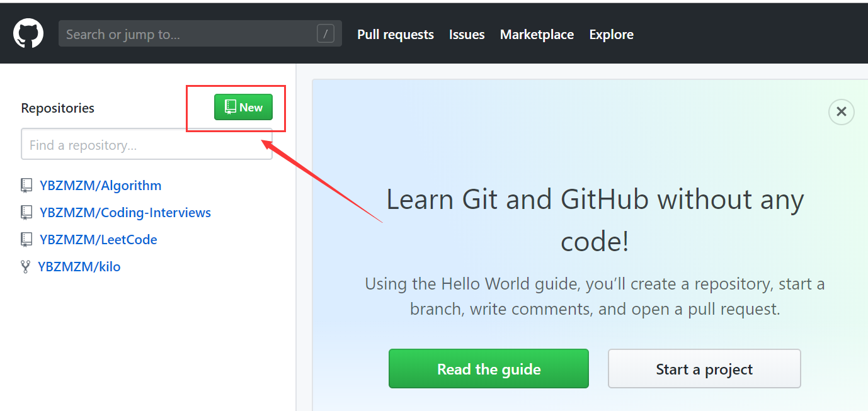Focus the Find a repository field
This screenshot has height=411, width=868.
[x=147, y=145]
